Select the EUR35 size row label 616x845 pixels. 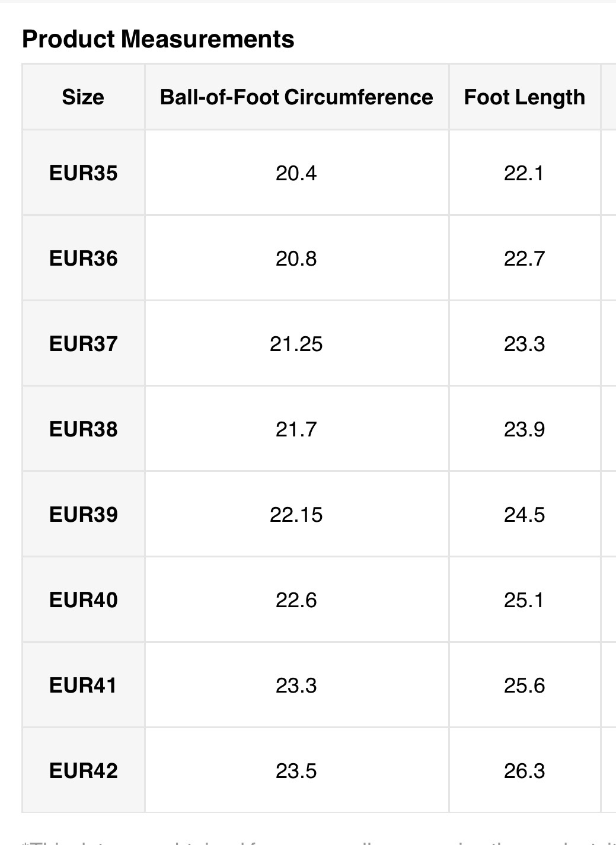(x=84, y=173)
